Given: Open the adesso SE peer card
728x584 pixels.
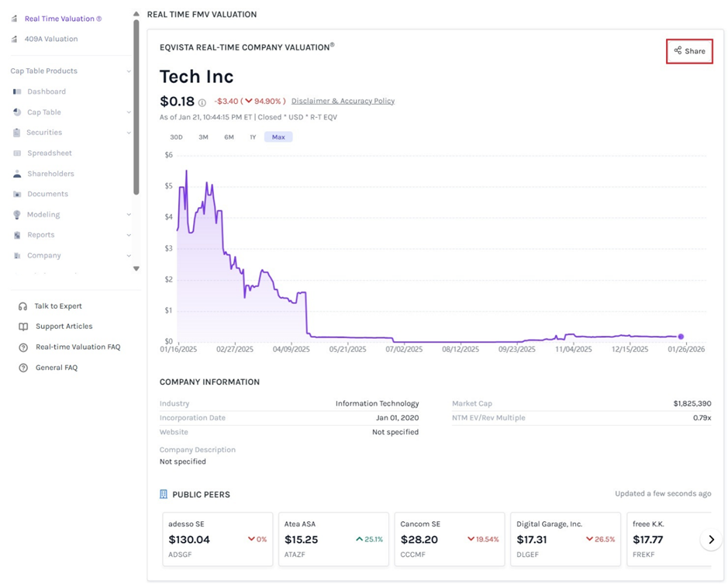Looking at the screenshot, I should [x=218, y=539].
